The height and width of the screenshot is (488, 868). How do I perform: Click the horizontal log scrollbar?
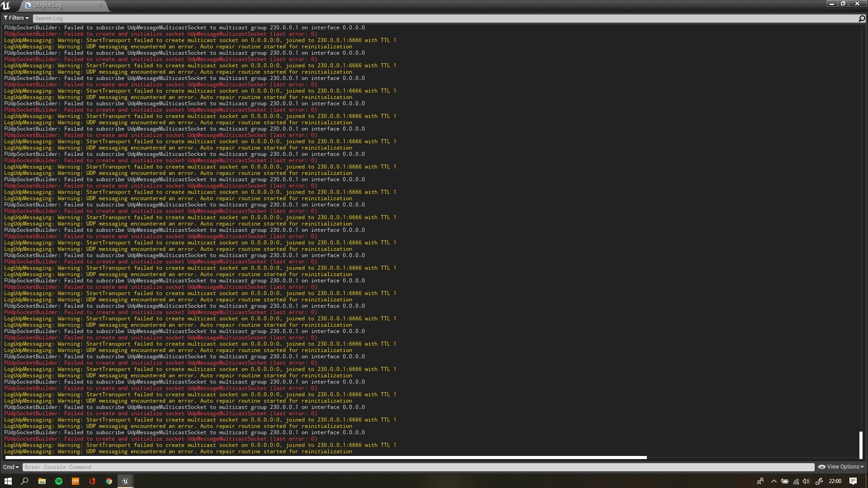[325, 458]
